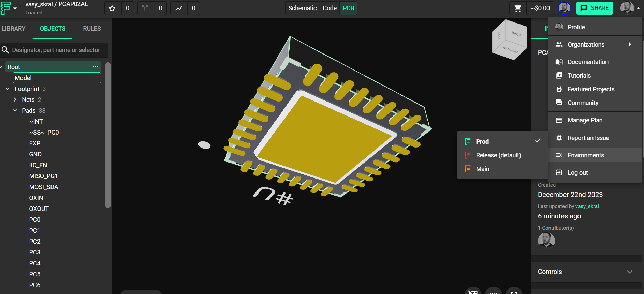Screen dimensions: 644x294
Task: Switch to the Schematic view
Action: pos(302,8)
